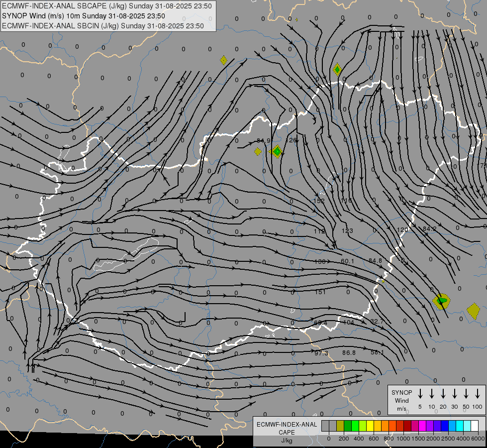Click the 84.2 value on the map
The width and height of the screenshot is (487, 448).
[x=429, y=229]
